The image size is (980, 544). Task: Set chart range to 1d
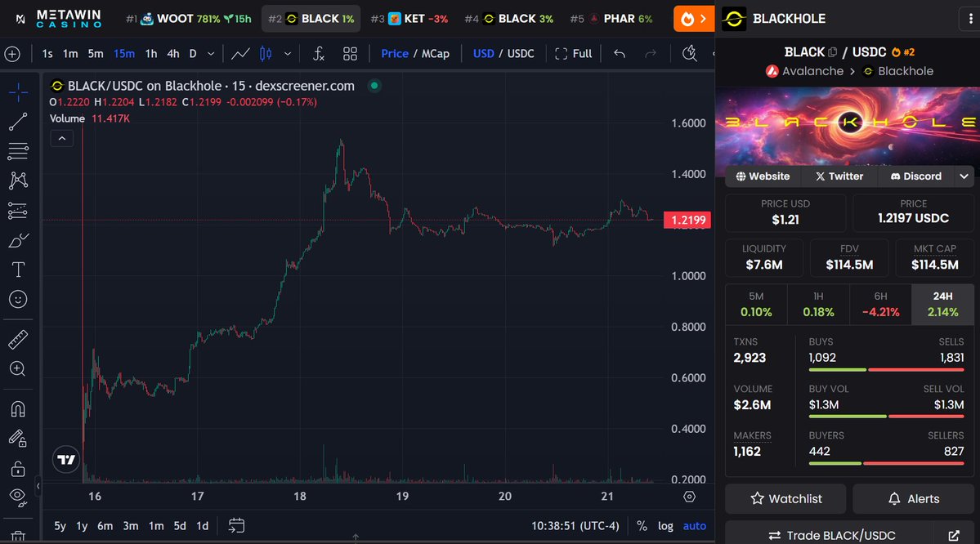click(203, 526)
